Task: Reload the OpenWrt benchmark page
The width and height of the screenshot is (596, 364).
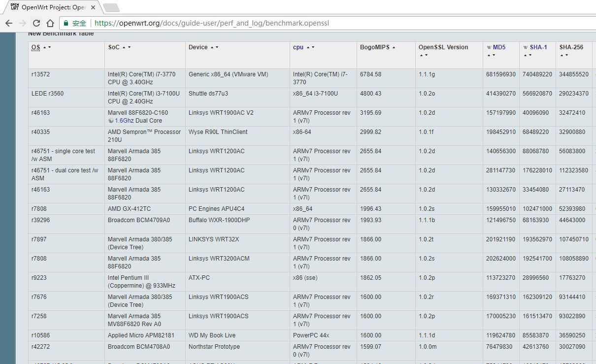Action: (x=36, y=23)
